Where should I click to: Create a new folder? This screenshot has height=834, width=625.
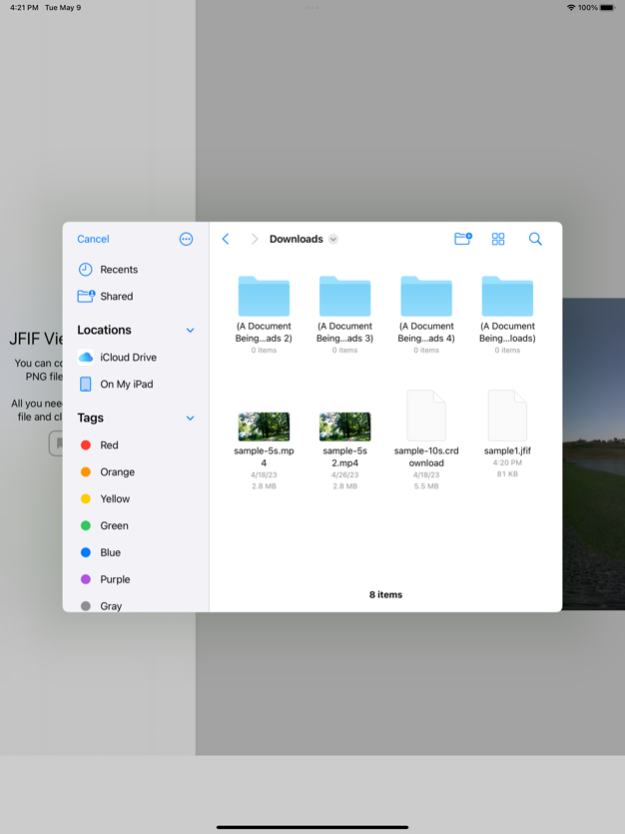tap(463, 239)
